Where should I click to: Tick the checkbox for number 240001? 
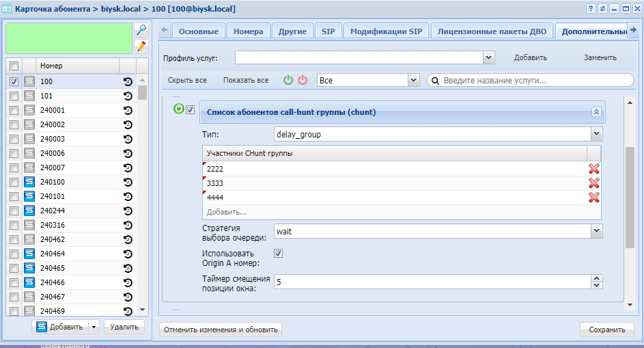point(14,110)
